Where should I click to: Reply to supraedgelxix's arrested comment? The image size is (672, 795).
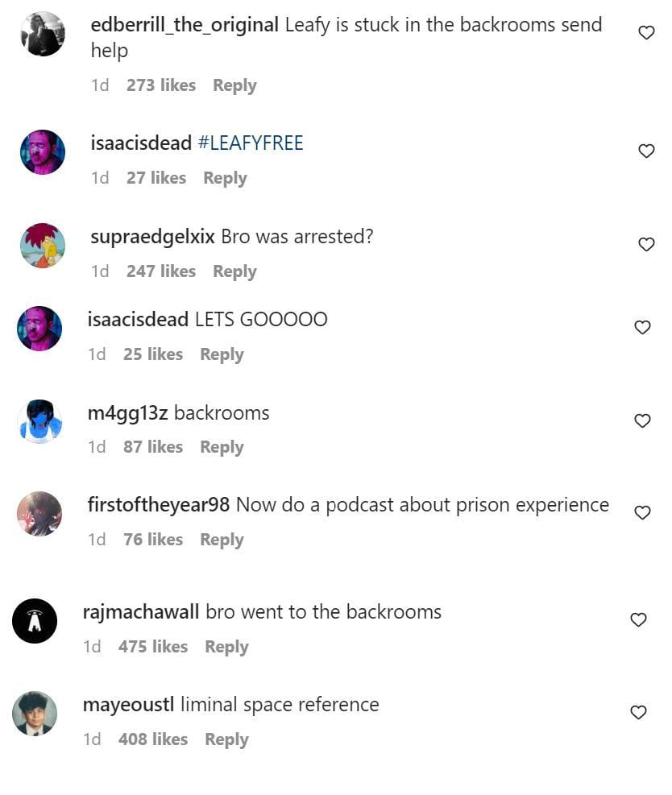coord(234,271)
